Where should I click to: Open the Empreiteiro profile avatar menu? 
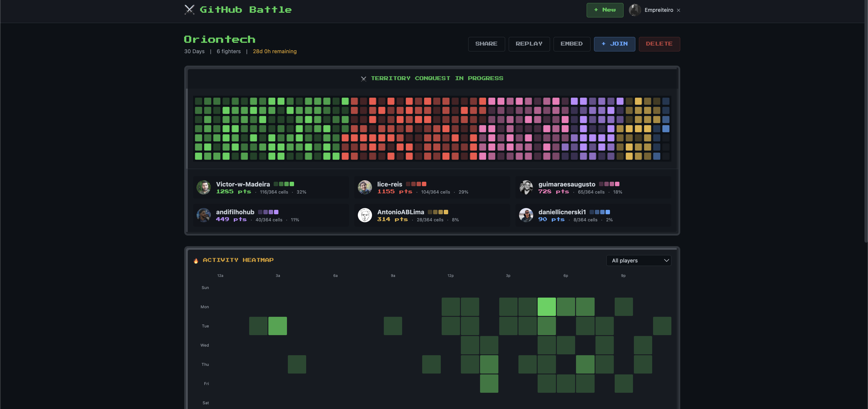pos(635,10)
